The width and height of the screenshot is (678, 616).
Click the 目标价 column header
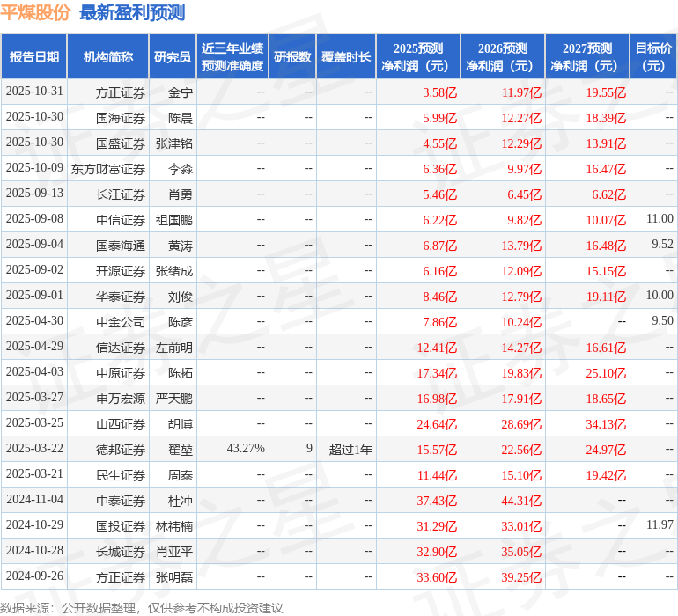(x=653, y=56)
